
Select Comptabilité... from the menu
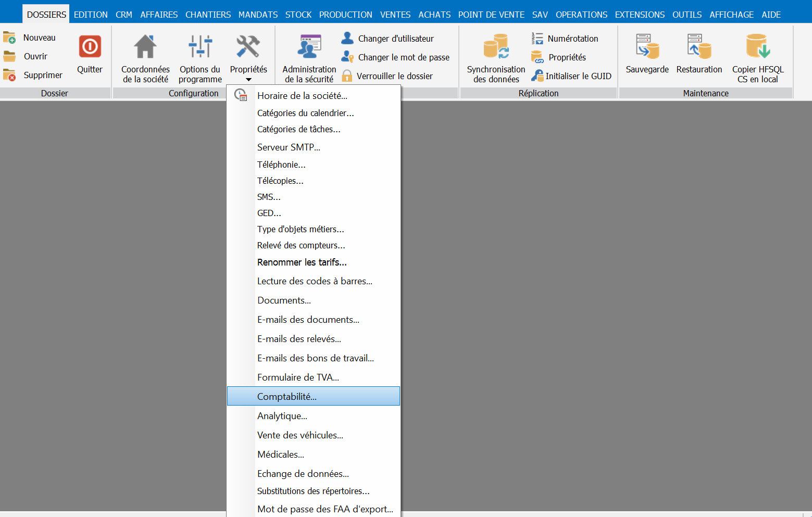(x=287, y=397)
